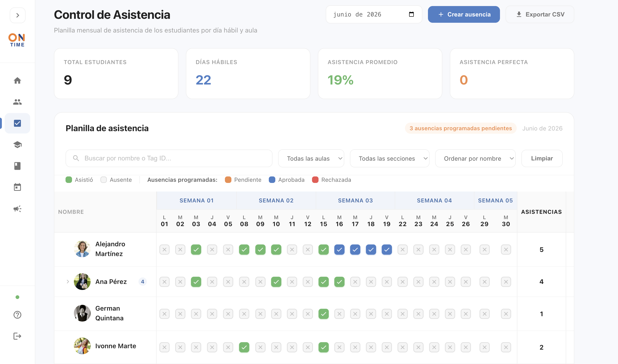The height and width of the screenshot is (364, 618).
Task: Click the 4 badge next to Ana Pérez
Action: [x=143, y=282]
